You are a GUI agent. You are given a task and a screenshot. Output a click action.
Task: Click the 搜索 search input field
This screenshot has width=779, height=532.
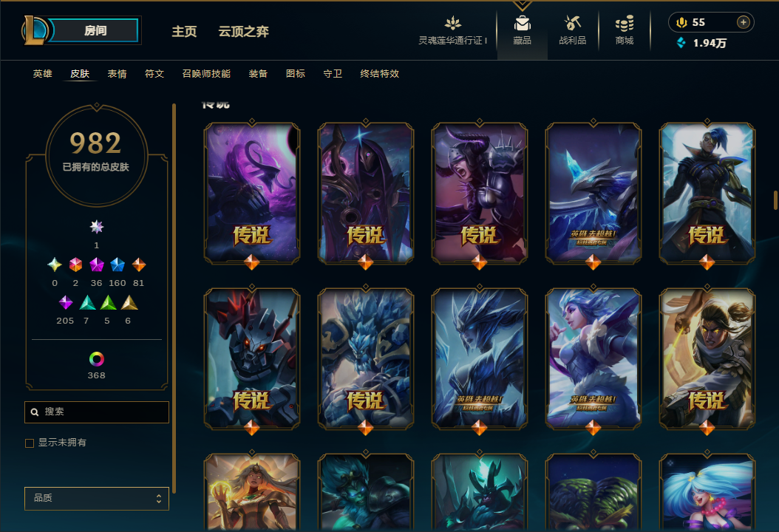(x=96, y=412)
